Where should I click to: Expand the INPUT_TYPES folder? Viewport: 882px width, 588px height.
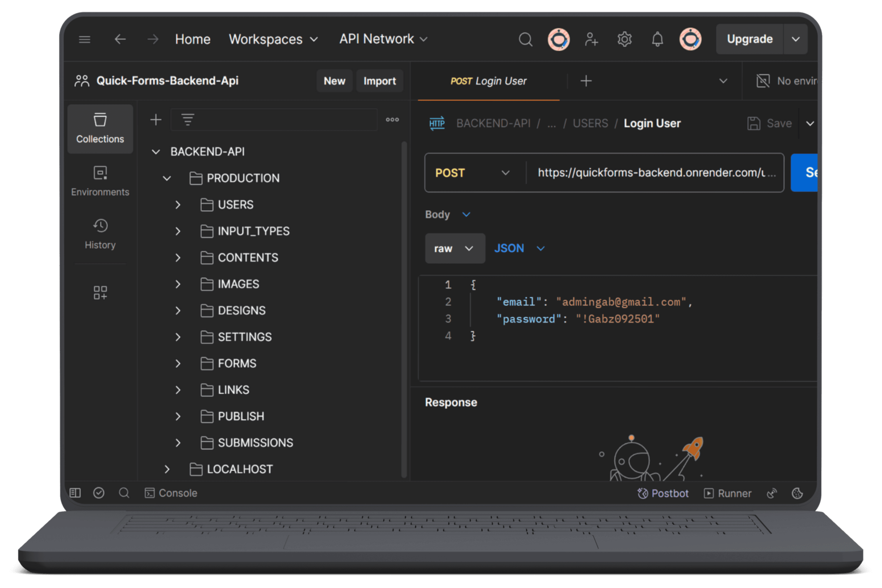178,231
